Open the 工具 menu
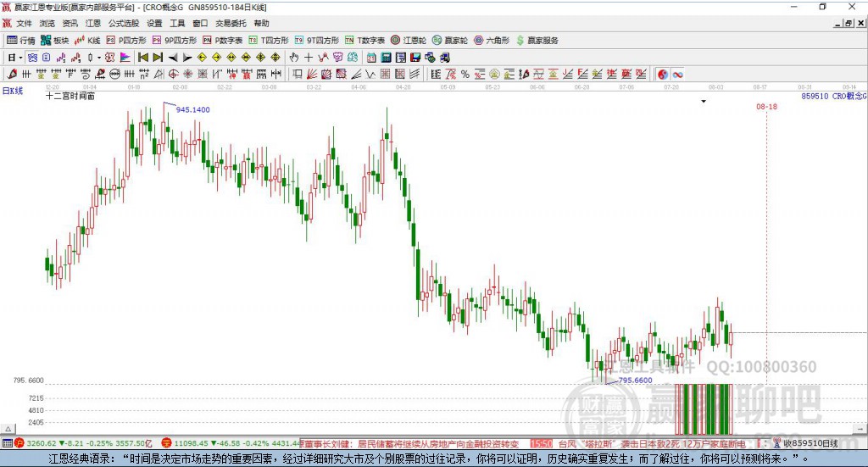 point(177,23)
